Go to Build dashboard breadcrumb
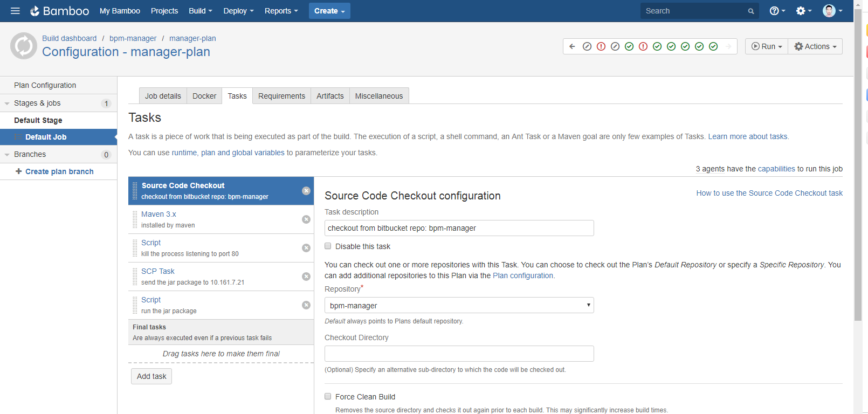868x414 pixels. 70,38
